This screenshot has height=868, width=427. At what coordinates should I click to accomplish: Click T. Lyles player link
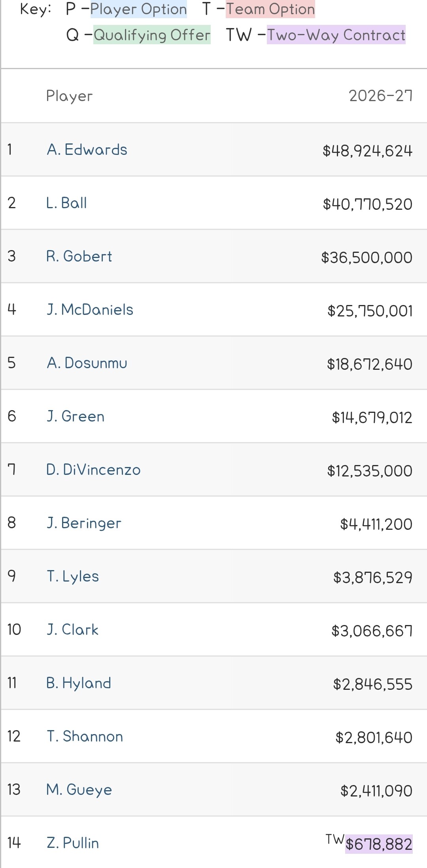click(73, 576)
